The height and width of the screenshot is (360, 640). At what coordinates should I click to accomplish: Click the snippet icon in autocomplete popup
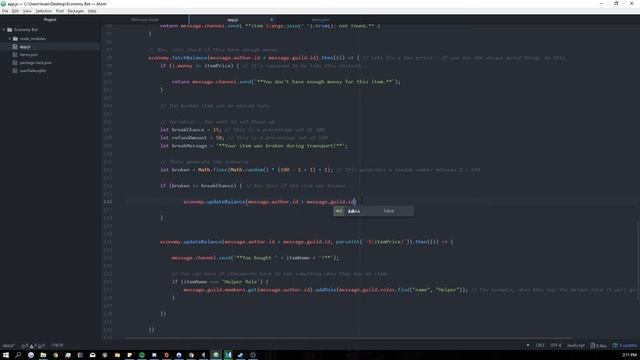[x=339, y=211]
